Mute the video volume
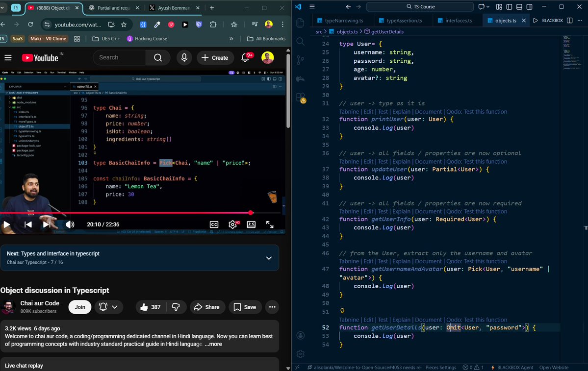This screenshot has width=588, height=371. [70, 224]
